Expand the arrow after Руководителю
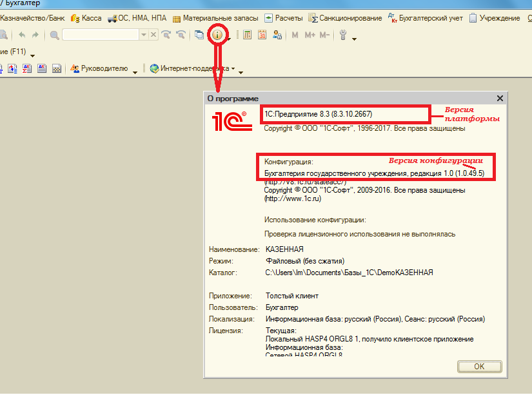The height and width of the screenshot is (395, 532). tap(135, 73)
